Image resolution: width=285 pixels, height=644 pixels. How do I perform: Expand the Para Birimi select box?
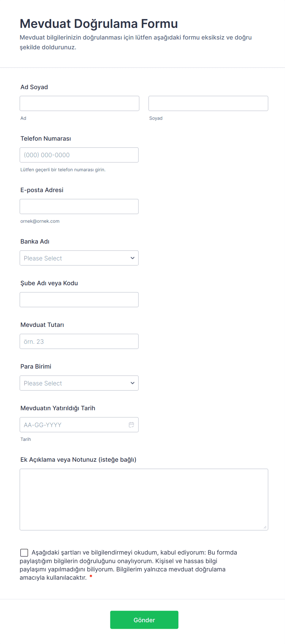tap(79, 383)
